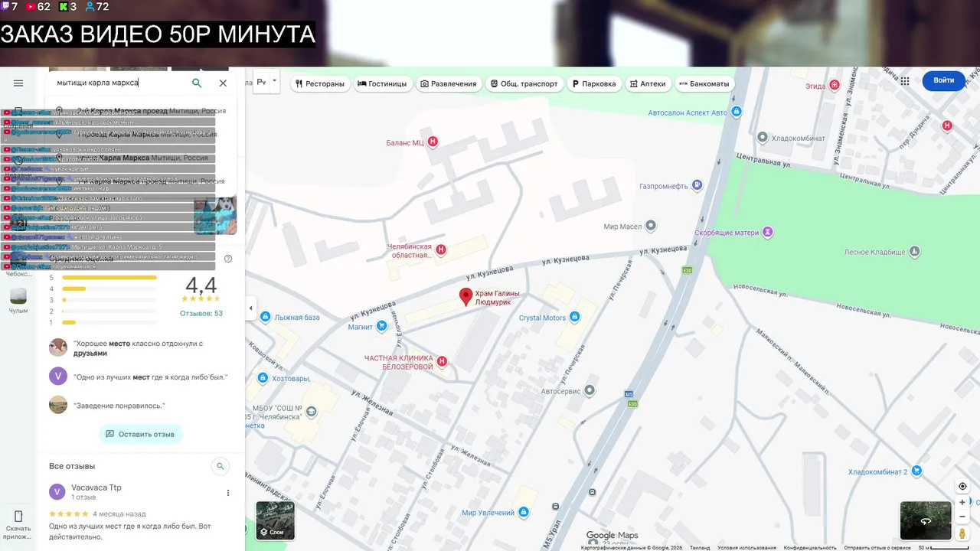The image size is (980, 551).
Task: Click the Автосалон Аспект Авто marker
Action: (x=737, y=112)
